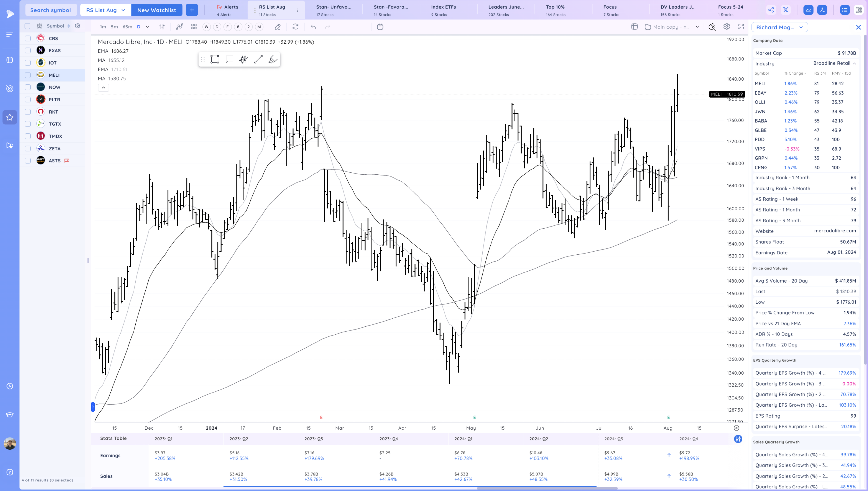Check the PLTR watchlist checkbox
Image resolution: width=868 pixels, height=491 pixels.
28,100
